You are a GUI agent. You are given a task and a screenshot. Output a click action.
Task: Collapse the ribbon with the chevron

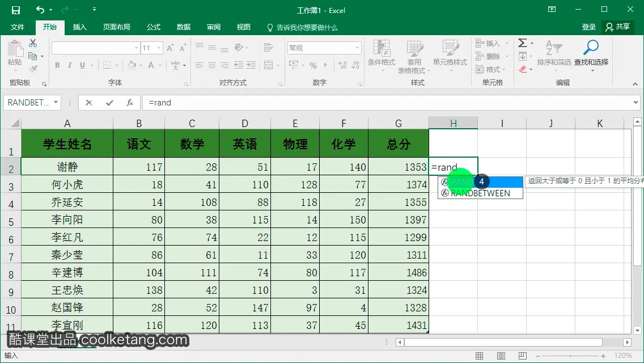[x=635, y=84]
